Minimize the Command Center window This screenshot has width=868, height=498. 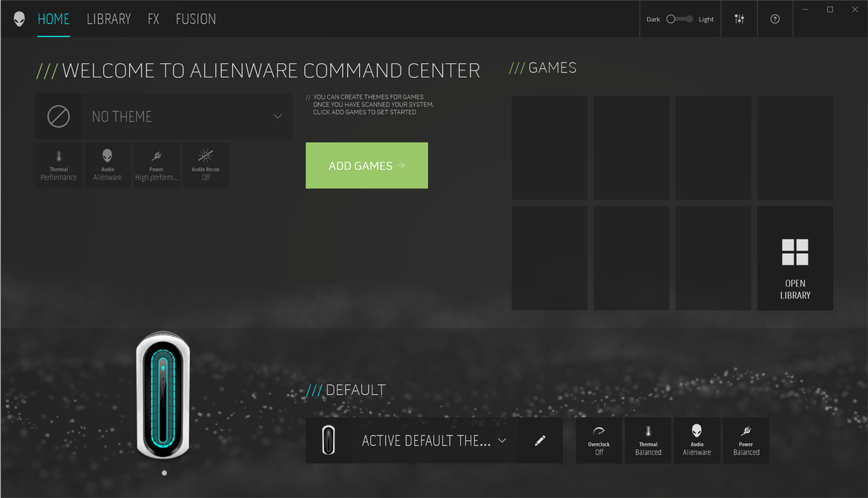pos(805,10)
